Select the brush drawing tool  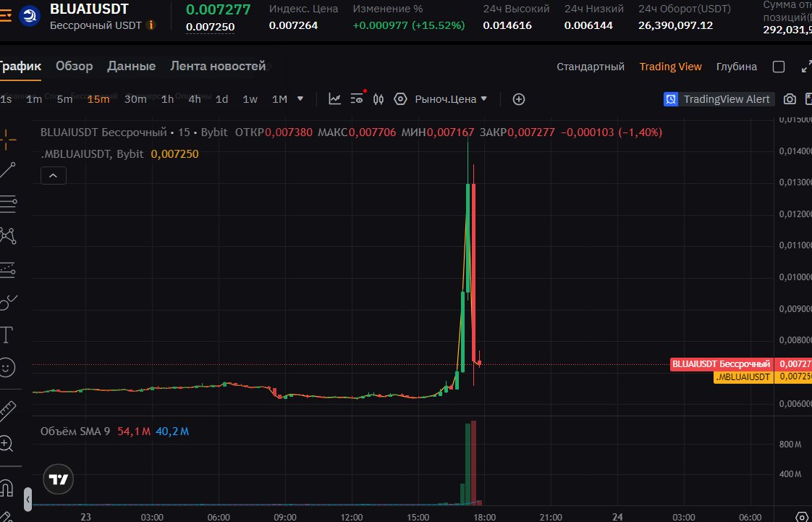8,302
